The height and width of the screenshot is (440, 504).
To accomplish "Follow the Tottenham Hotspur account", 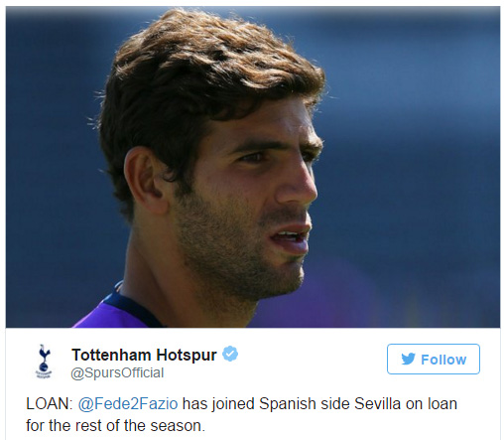I will 434,360.
